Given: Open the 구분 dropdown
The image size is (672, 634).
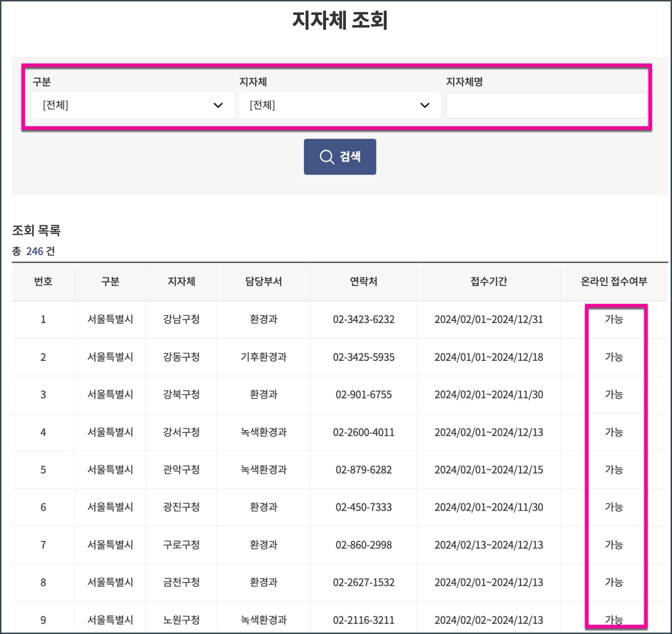Looking at the screenshot, I should [133, 106].
